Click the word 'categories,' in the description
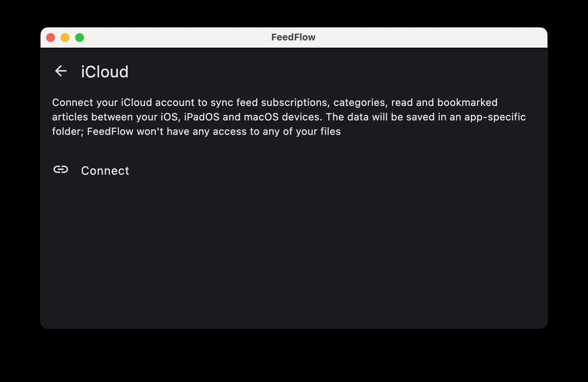Viewport: 588px width, 382px height. pyautogui.click(x=360, y=103)
